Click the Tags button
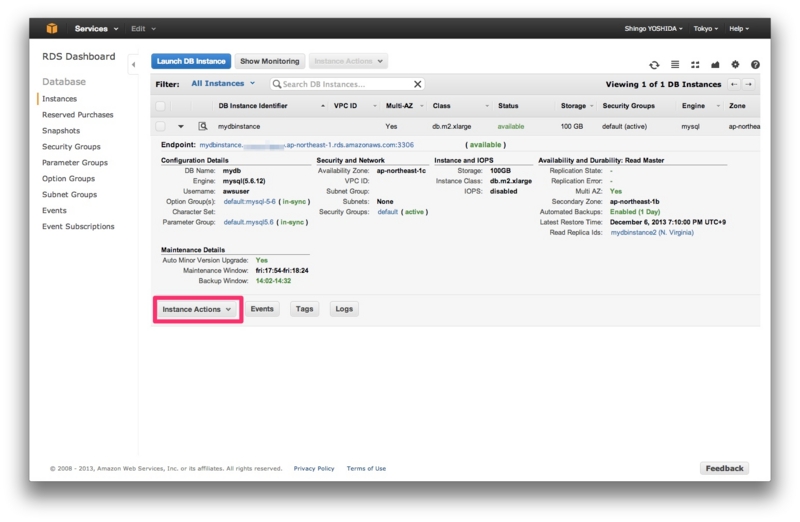Screen dimensions: 800x522 [304, 309]
